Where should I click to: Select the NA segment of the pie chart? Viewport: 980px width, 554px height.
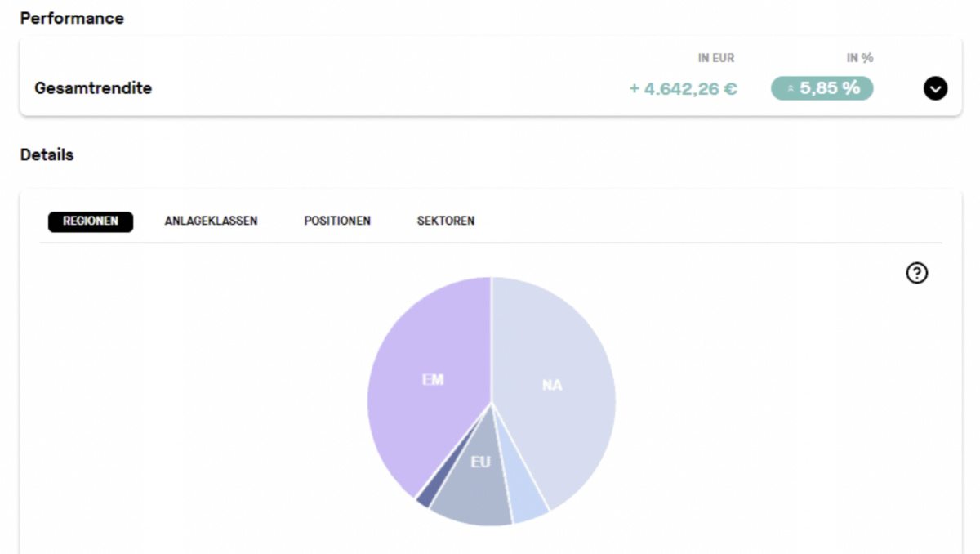[x=552, y=384]
